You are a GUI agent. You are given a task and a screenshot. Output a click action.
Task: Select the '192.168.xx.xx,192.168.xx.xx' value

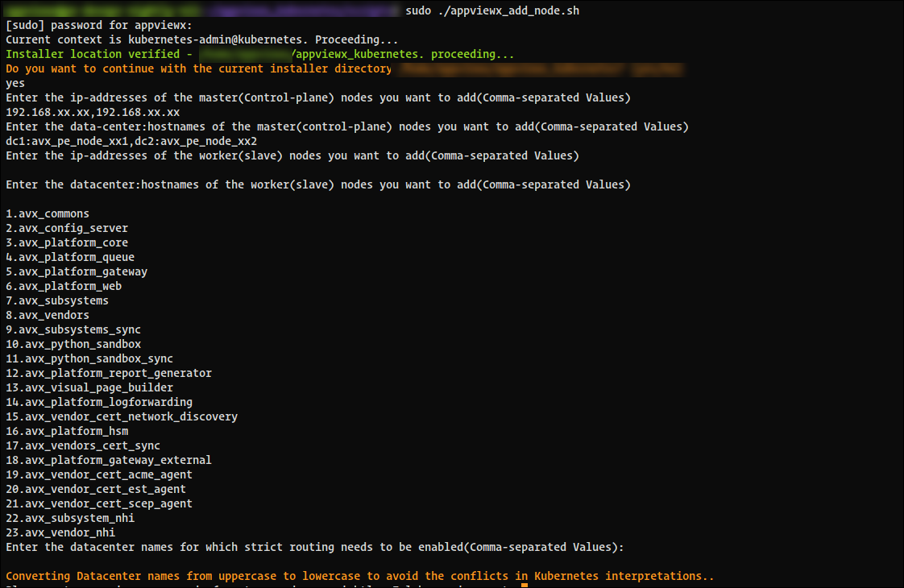pyautogui.click(x=93, y=113)
